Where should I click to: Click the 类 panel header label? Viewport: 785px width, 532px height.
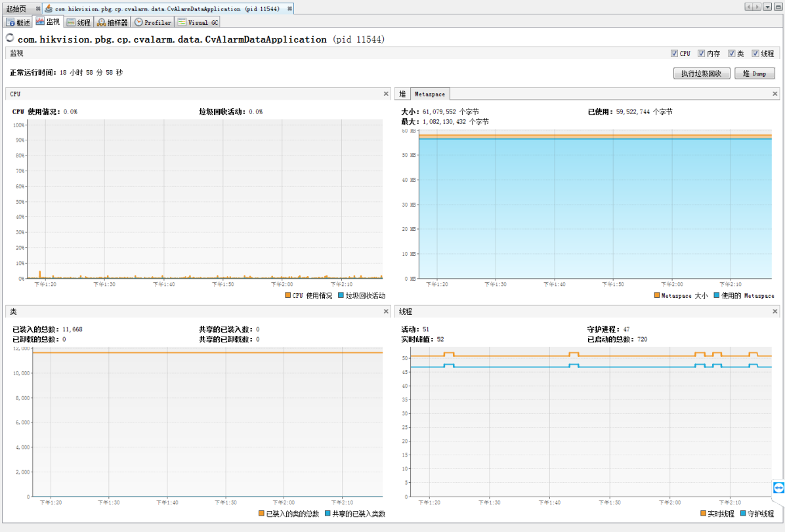point(14,312)
